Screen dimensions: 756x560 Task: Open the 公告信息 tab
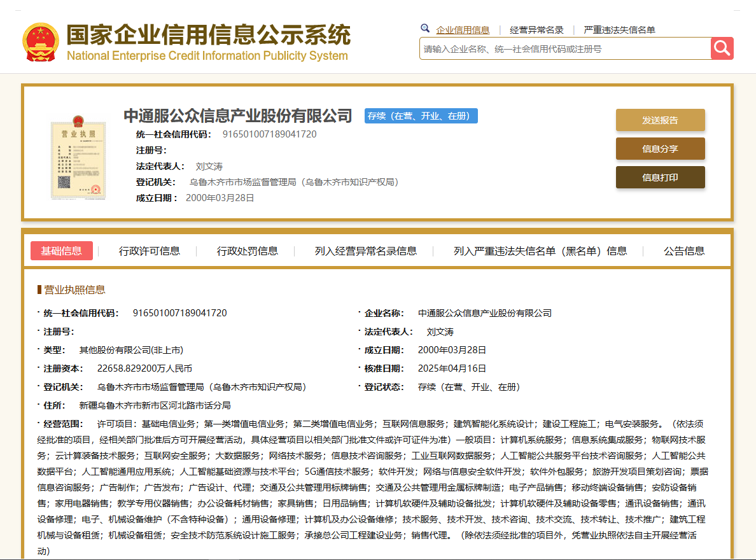click(684, 251)
